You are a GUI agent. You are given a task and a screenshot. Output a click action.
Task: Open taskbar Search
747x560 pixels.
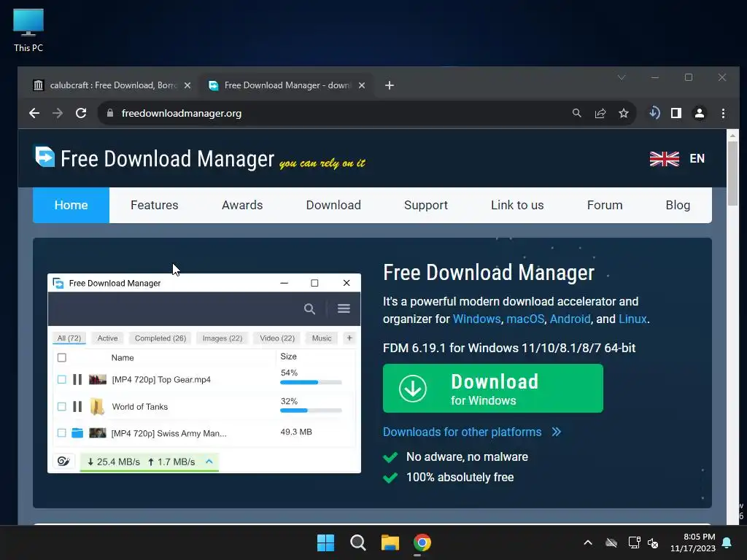(x=357, y=542)
